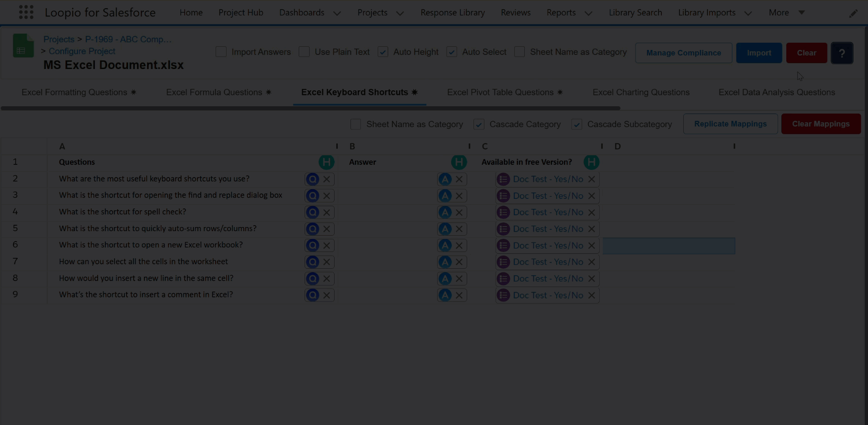Click the Q icon for new Excel workbook row

pos(312,245)
